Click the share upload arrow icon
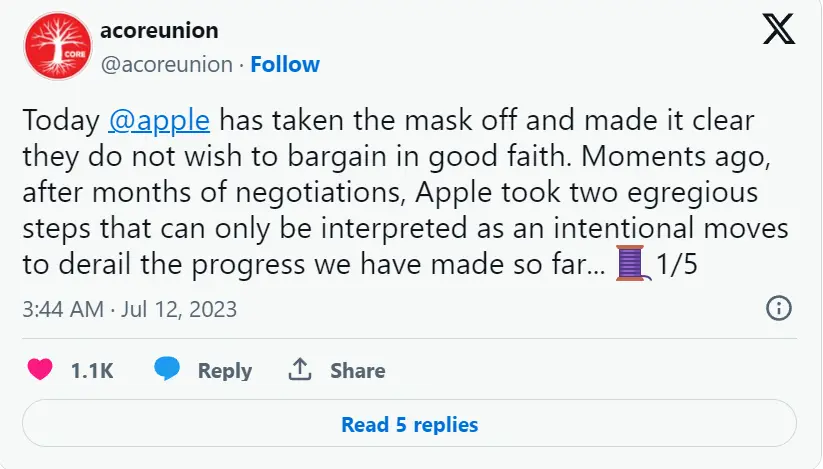 coord(300,369)
